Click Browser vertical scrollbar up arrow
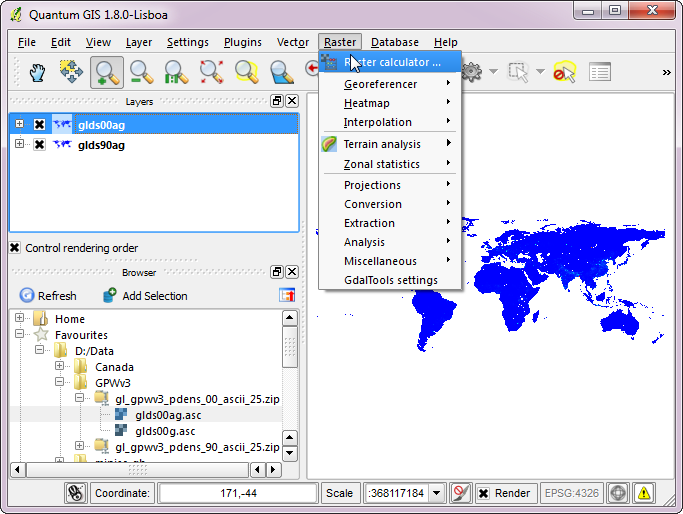Image resolution: width=683 pixels, height=514 pixels. click(x=290, y=318)
